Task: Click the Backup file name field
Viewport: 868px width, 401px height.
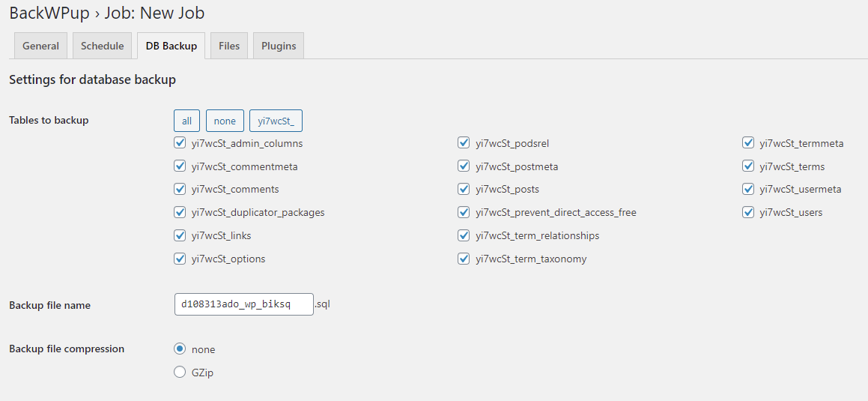Action: click(244, 304)
